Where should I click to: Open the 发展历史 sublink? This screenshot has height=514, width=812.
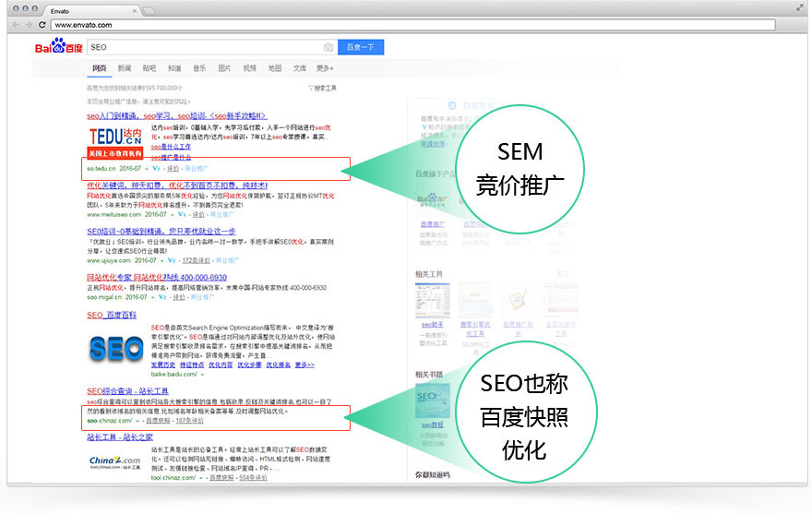162,365
